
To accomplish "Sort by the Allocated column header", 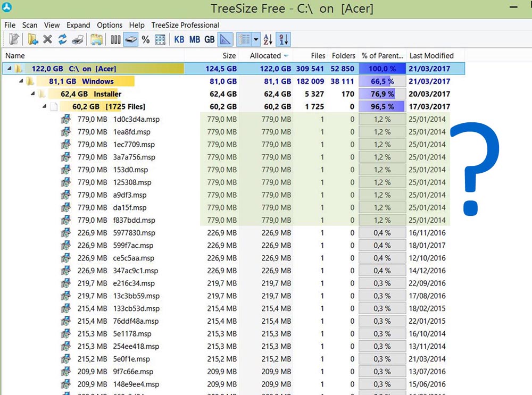I will pos(266,56).
